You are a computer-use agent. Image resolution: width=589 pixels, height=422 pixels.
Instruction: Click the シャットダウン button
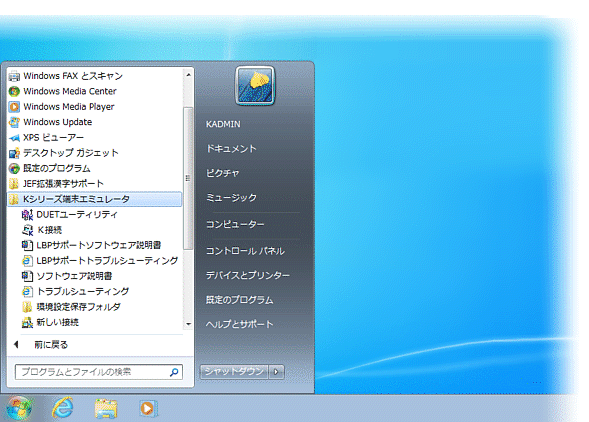click(x=234, y=372)
